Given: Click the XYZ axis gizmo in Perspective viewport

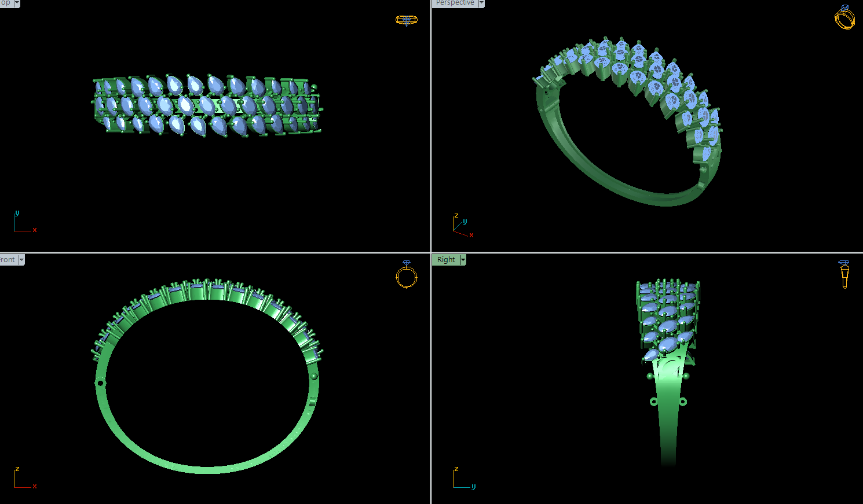Looking at the screenshot, I should (462, 227).
